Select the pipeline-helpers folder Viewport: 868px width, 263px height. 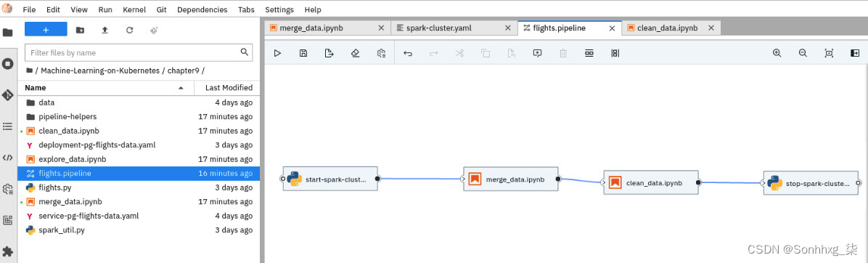click(x=139, y=117)
